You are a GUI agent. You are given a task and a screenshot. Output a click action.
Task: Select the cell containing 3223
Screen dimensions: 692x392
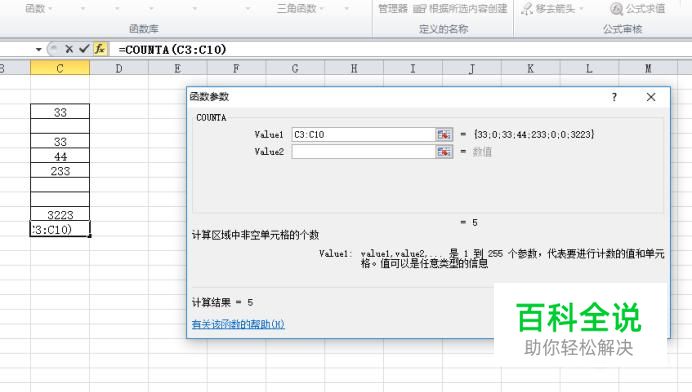pyautogui.click(x=60, y=215)
